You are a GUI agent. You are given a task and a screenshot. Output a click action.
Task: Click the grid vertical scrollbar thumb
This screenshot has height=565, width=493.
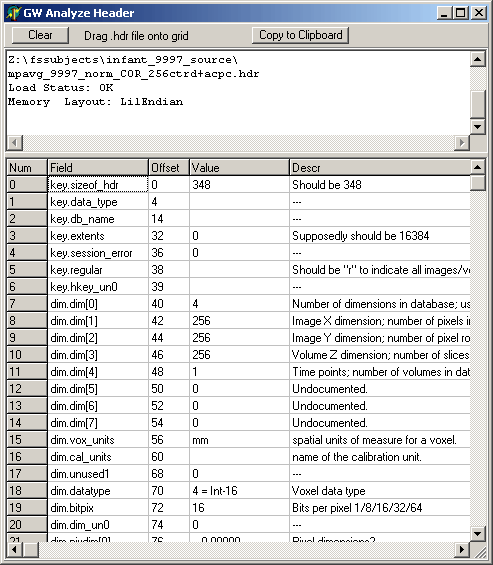(478, 183)
